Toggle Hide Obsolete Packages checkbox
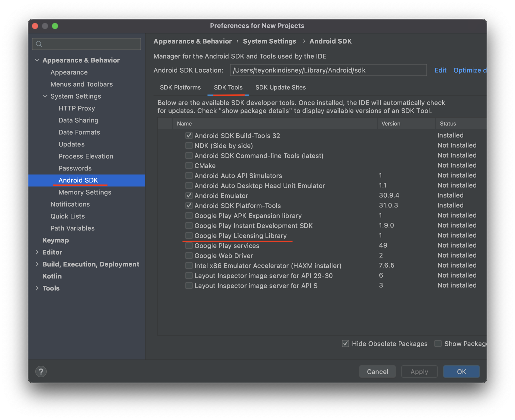The height and width of the screenshot is (420, 515). (x=345, y=343)
